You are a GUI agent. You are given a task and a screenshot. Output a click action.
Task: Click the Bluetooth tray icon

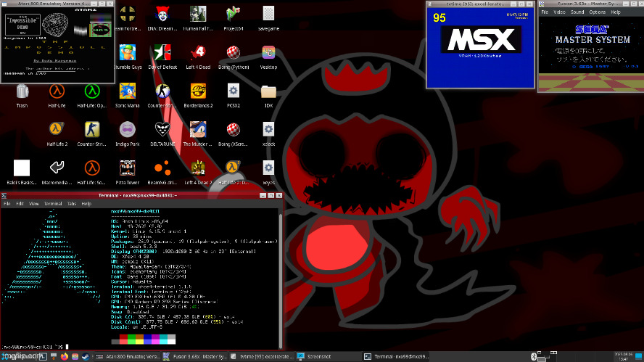534,357
